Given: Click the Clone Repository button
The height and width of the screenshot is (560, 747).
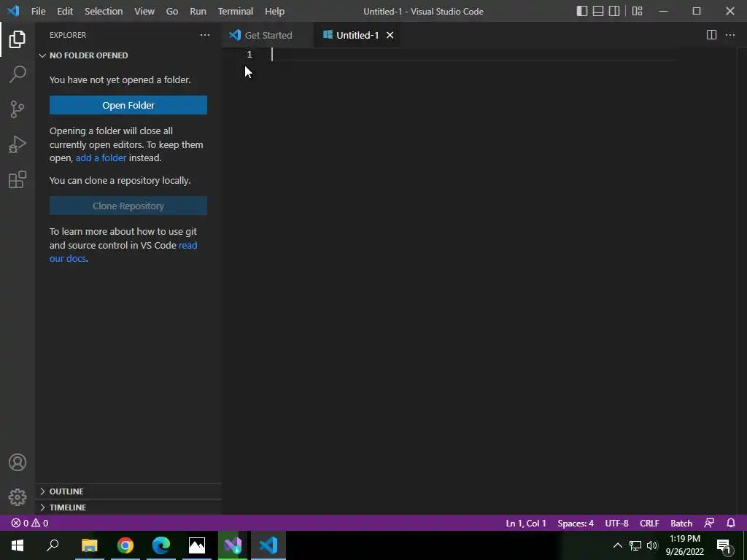Looking at the screenshot, I should (x=128, y=206).
